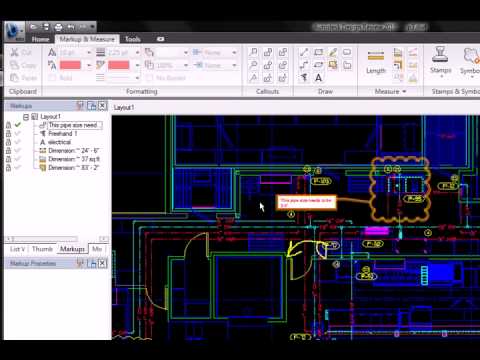480x360 pixels.
Task: Click the Open file icon in quick access toolbar
Action: click(x=33, y=27)
